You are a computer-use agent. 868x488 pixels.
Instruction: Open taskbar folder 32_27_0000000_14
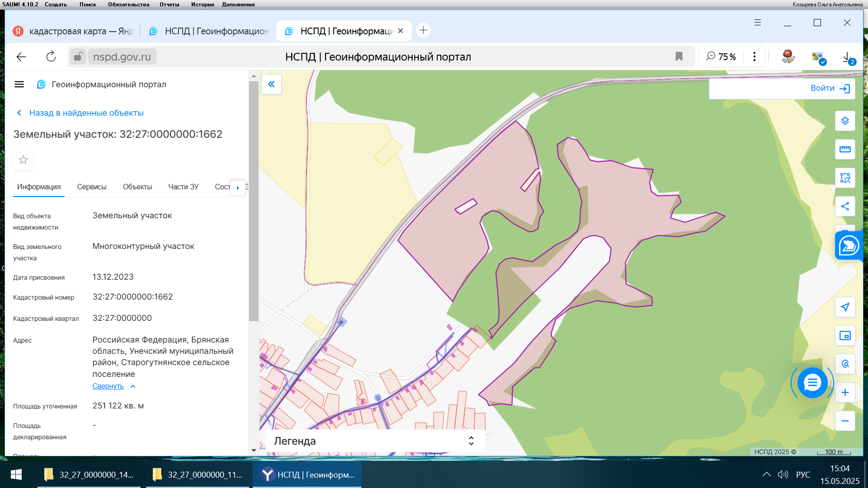tap(89, 474)
